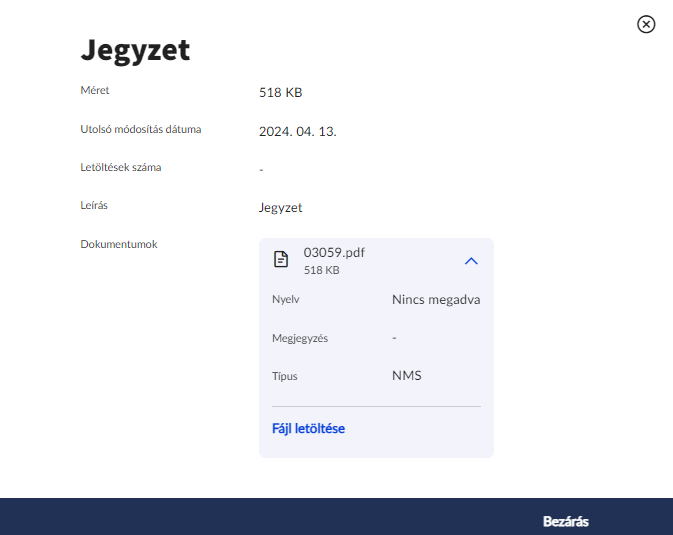Collapse the 03059.pdf document details
This screenshot has width=673, height=535.
pyautogui.click(x=472, y=261)
